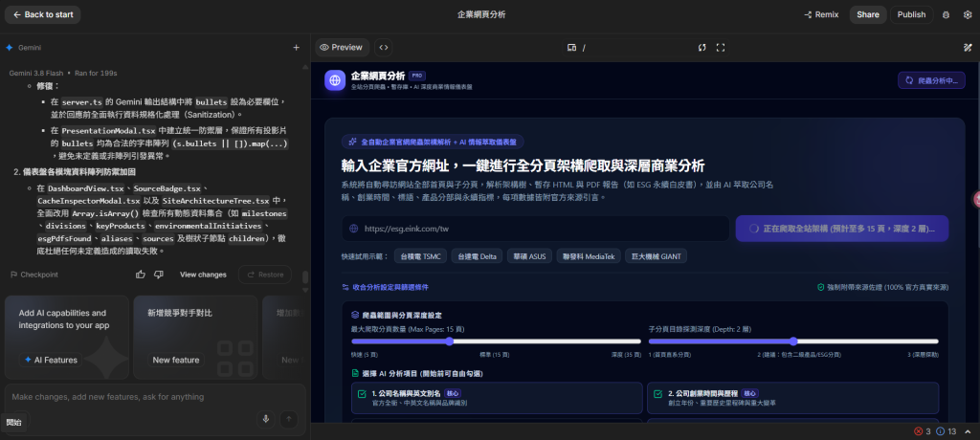Click the sparkle badge 全自動企業官網爬蟲架構解析
This screenshot has width=980, height=440.
pos(434,142)
